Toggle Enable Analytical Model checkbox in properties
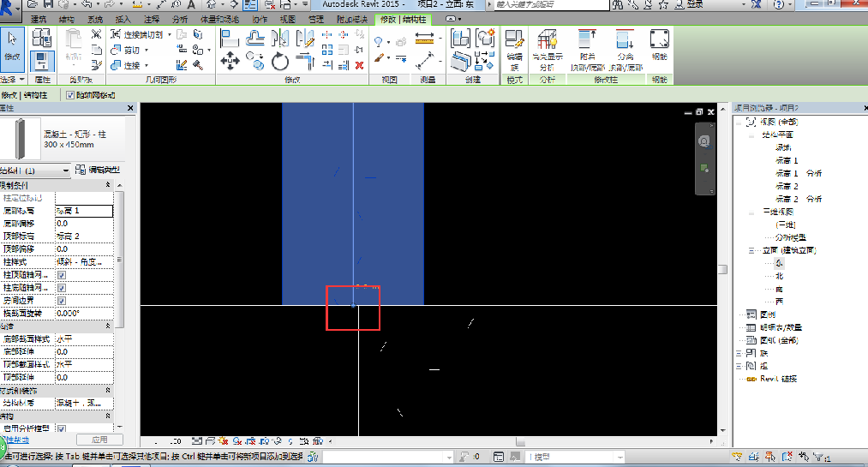The image size is (868, 467). click(x=61, y=428)
